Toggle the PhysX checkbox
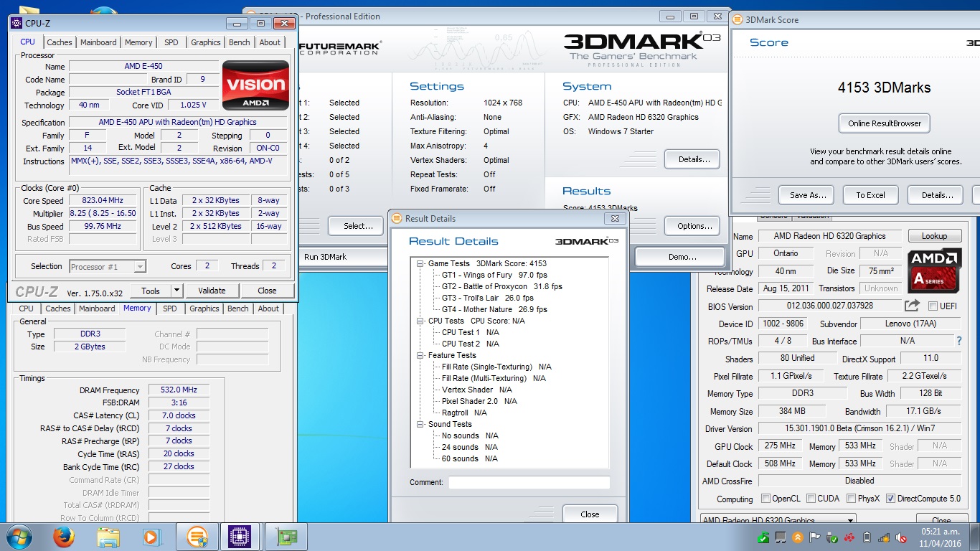980x551 pixels. 851,499
